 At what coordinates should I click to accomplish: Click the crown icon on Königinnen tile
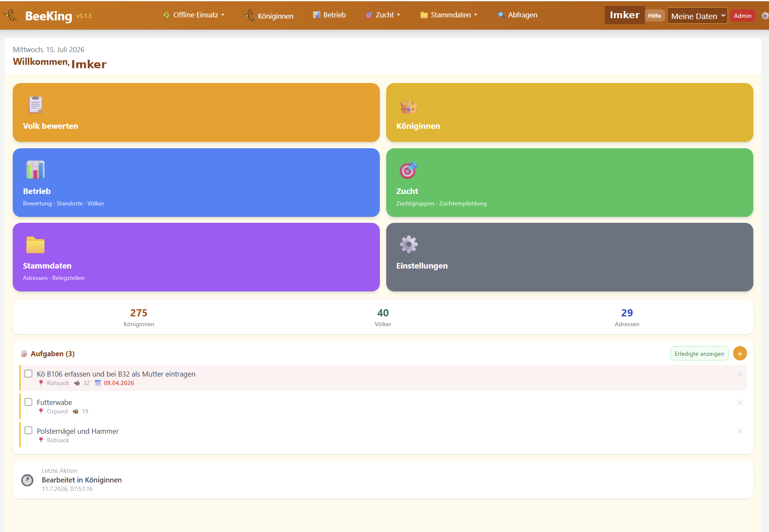tap(409, 105)
